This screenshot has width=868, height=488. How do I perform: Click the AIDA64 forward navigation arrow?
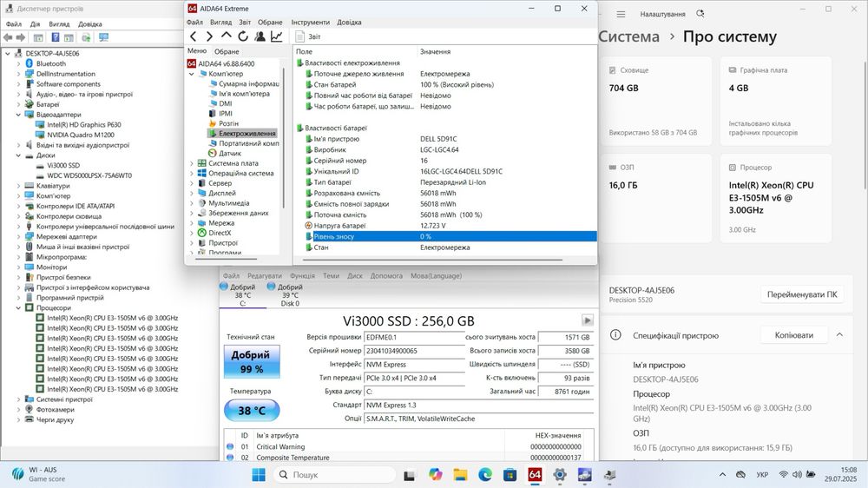[x=209, y=36]
